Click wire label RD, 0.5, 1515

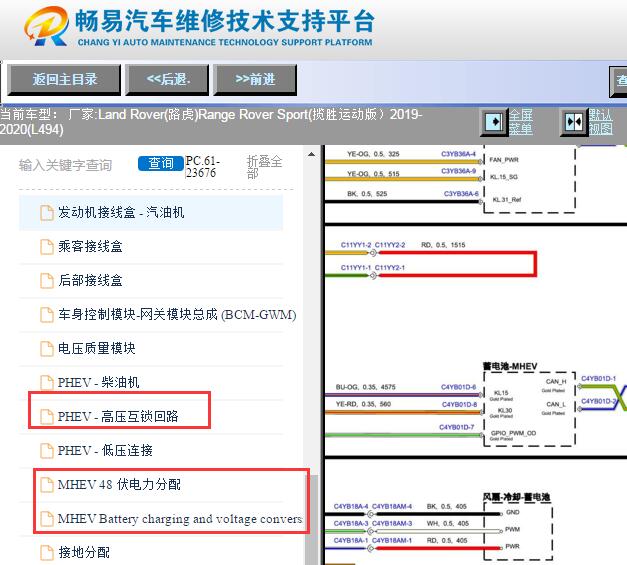tap(443, 245)
